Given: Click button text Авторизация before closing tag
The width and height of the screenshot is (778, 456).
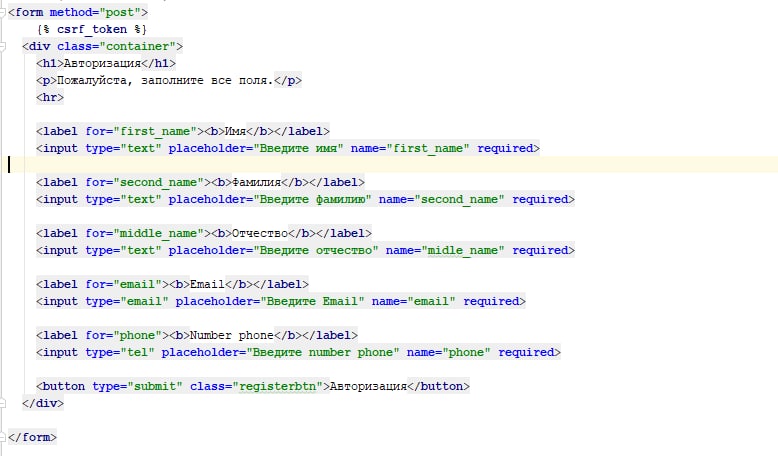Looking at the screenshot, I should click(368, 386).
